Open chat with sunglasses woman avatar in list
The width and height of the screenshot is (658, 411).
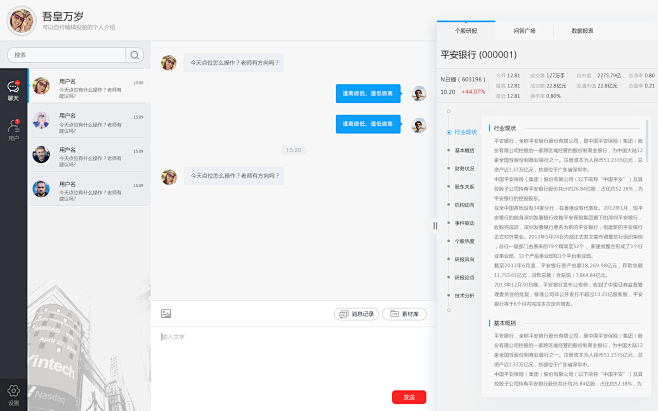click(89, 86)
